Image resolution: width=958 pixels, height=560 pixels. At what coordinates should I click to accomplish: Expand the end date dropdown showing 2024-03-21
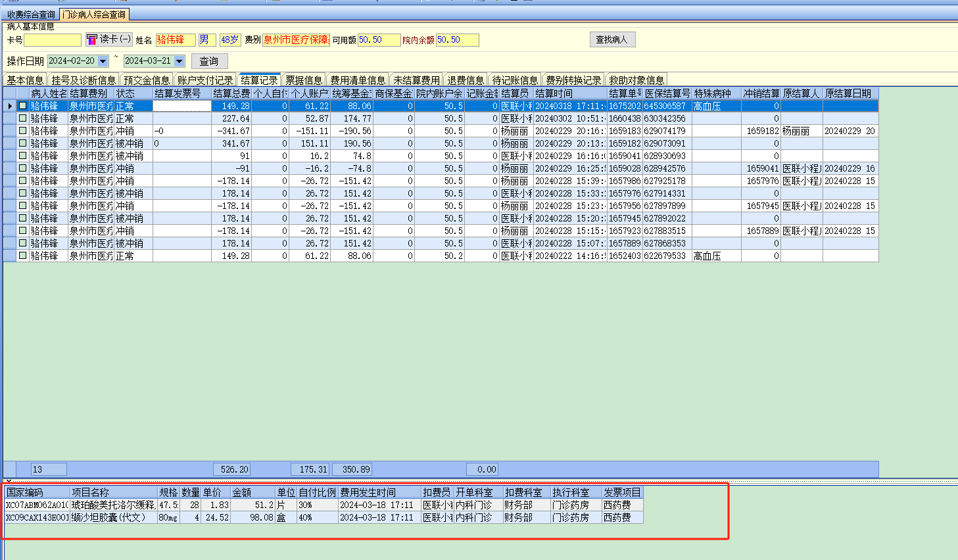pos(180,61)
